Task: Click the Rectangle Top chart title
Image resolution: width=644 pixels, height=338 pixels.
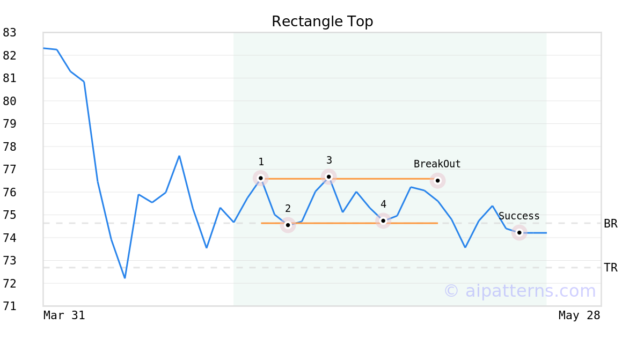Action: tap(322, 21)
